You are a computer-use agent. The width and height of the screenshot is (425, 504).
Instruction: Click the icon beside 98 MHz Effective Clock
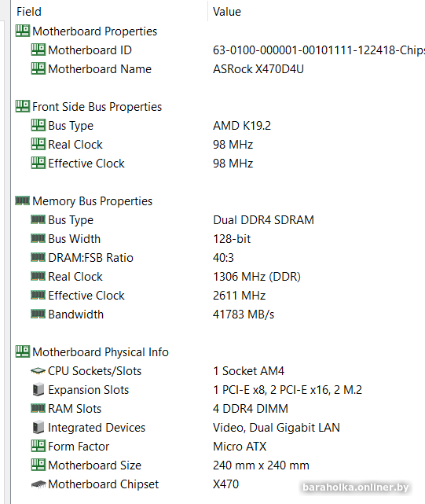tap(38, 163)
